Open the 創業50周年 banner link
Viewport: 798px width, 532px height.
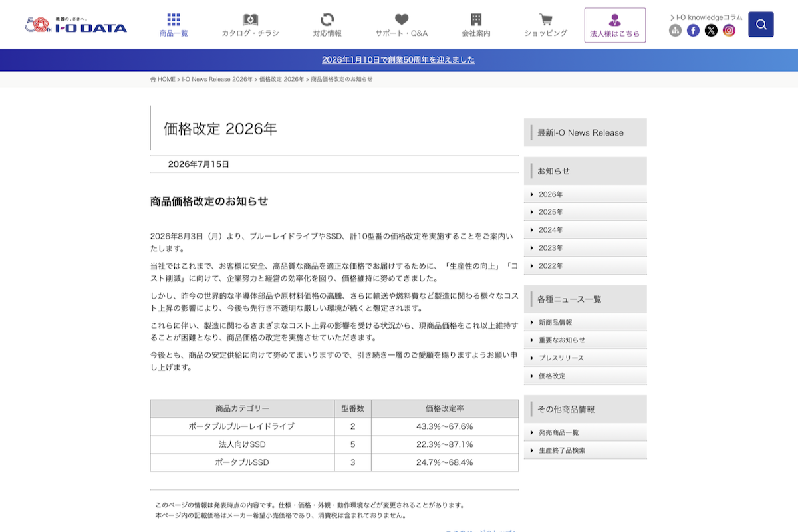point(398,60)
